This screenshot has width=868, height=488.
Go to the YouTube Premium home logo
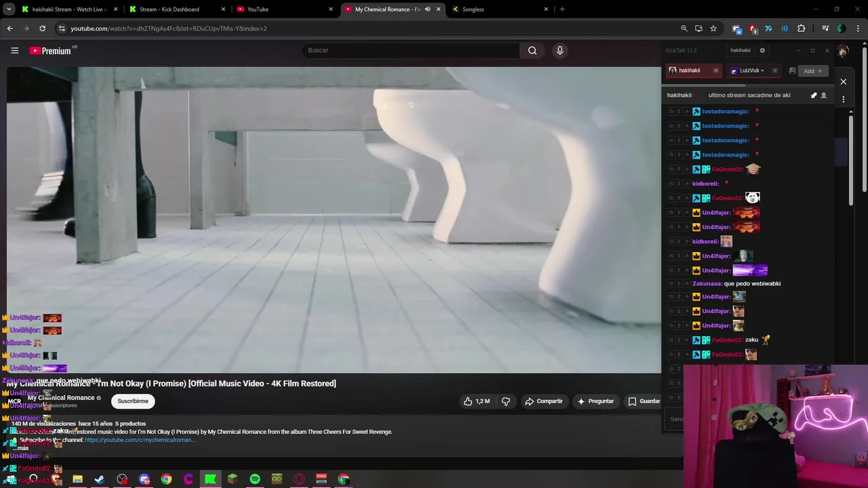pos(51,51)
